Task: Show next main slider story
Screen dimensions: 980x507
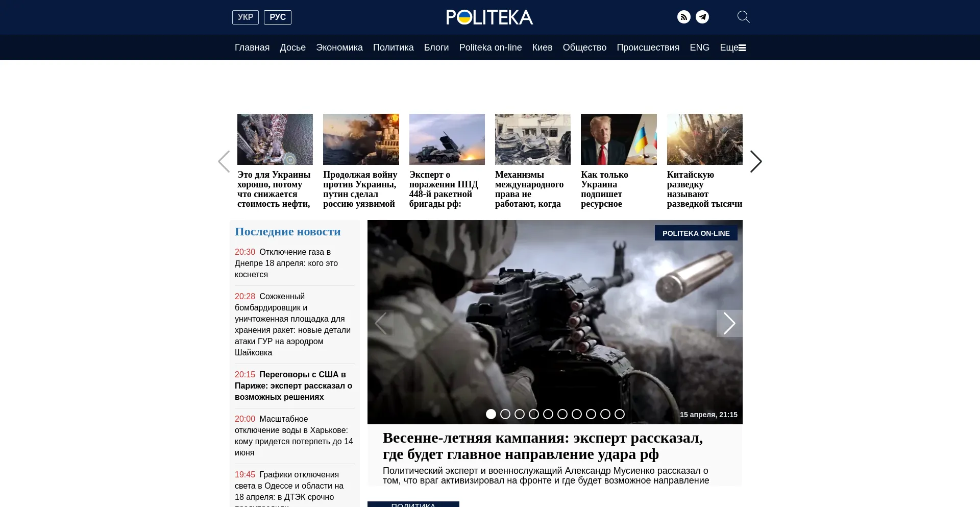Action: pos(729,323)
